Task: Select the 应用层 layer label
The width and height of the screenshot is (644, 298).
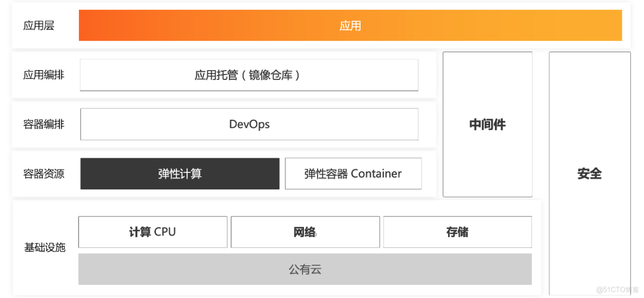Action: [x=39, y=26]
